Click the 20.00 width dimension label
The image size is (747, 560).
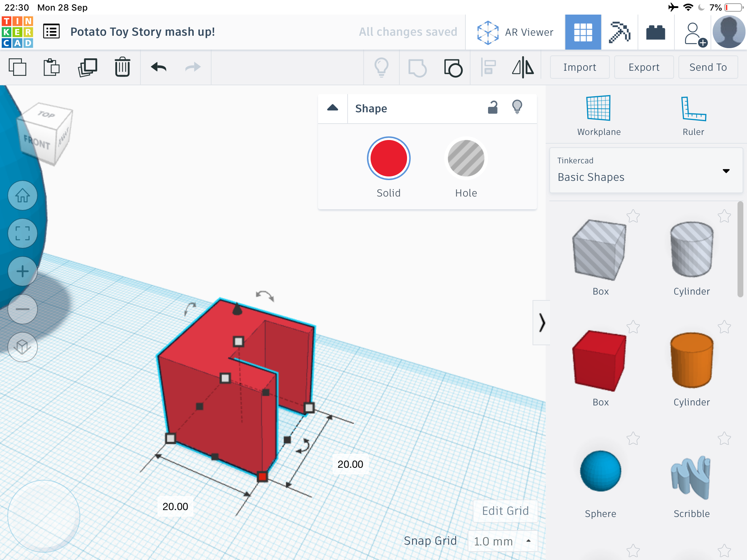[x=175, y=506]
